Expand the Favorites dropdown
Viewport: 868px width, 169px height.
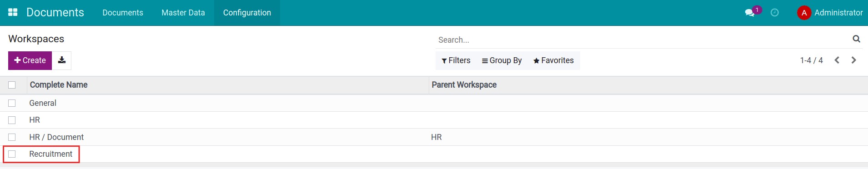553,60
